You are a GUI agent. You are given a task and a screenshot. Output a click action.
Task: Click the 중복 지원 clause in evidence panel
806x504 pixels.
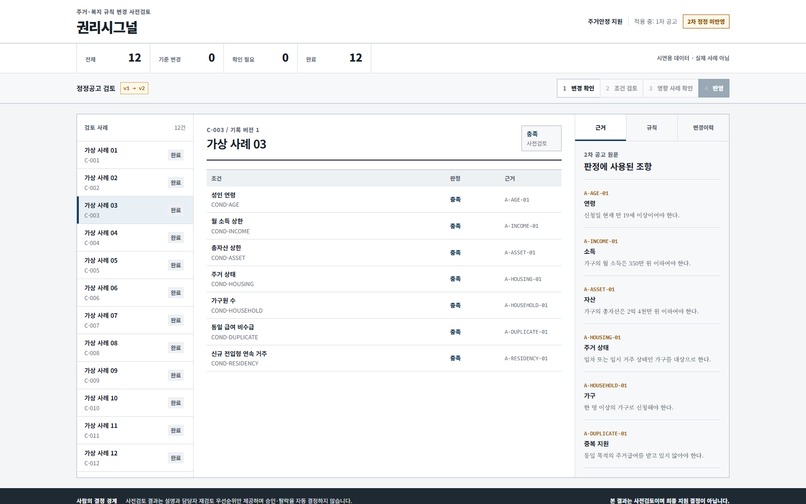pos(651,444)
